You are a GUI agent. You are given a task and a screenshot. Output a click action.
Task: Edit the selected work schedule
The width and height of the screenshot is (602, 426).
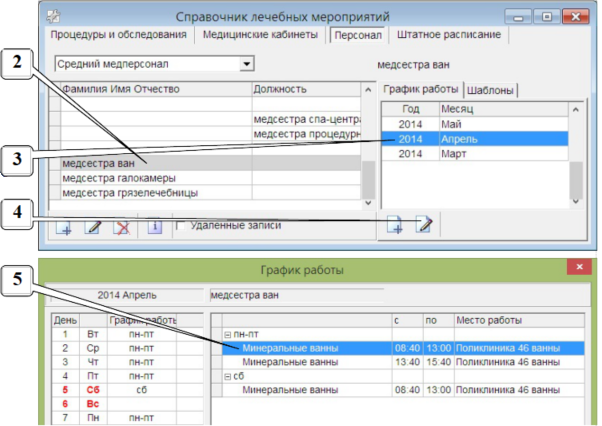pyautogui.click(x=423, y=227)
